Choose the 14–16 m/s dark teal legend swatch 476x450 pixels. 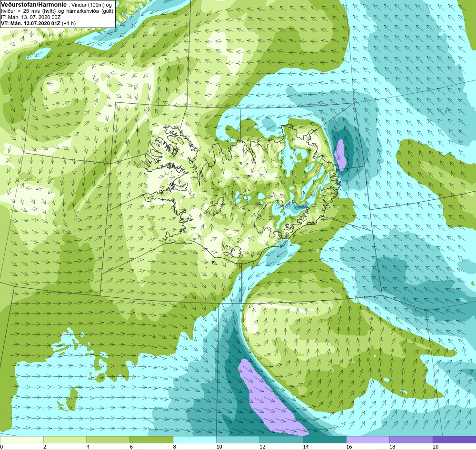coord(325,440)
